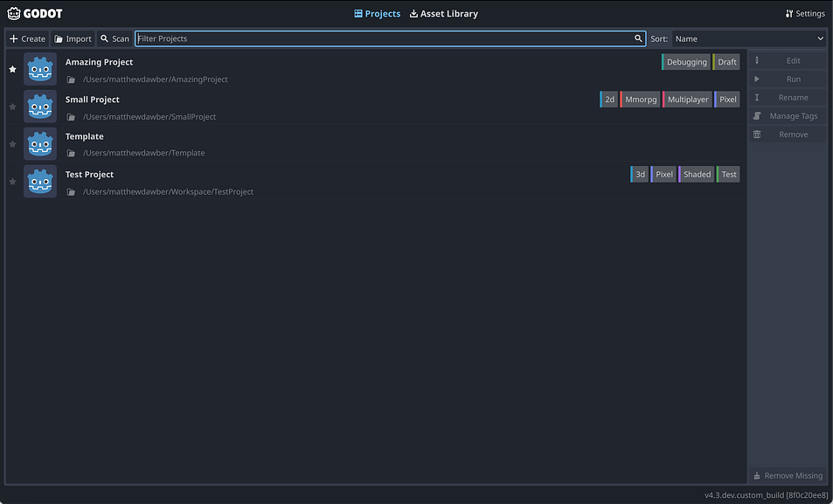Viewport: 833px width, 504px height.
Task: Click the Pixel tag on Test Project
Action: 663,174
